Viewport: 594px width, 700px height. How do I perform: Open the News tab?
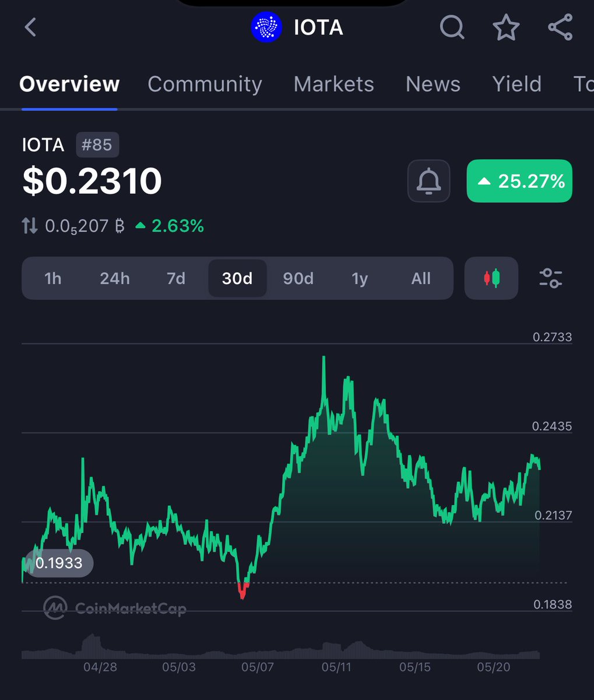433,84
